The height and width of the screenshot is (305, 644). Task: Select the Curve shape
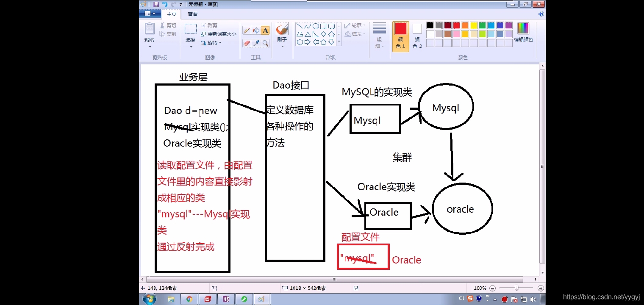click(308, 26)
